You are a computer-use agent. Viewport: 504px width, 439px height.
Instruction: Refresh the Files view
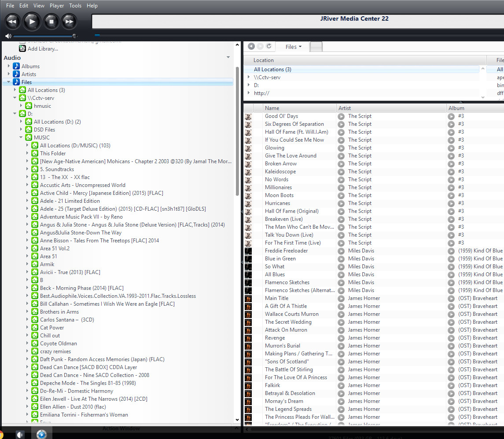(x=269, y=46)
